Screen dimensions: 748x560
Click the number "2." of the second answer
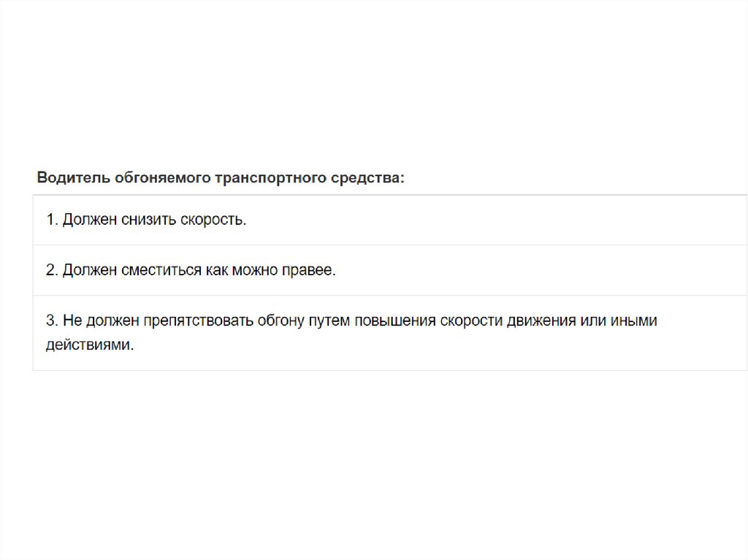51,270
